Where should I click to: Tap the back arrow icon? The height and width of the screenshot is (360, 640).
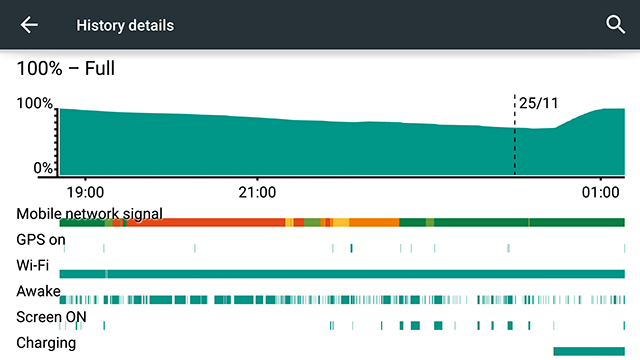(x=29, y=25)
